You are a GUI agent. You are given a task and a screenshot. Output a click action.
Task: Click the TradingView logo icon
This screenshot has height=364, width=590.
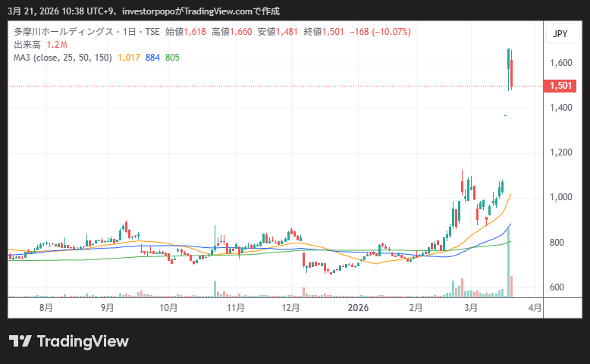[x=20, y=341]
